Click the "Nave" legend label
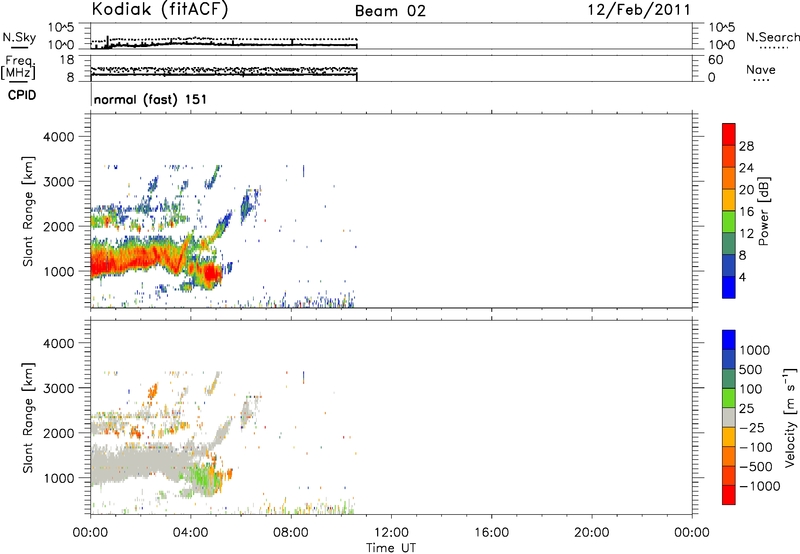The height and width of the screenshot is (554, 800). click(760, 69)
